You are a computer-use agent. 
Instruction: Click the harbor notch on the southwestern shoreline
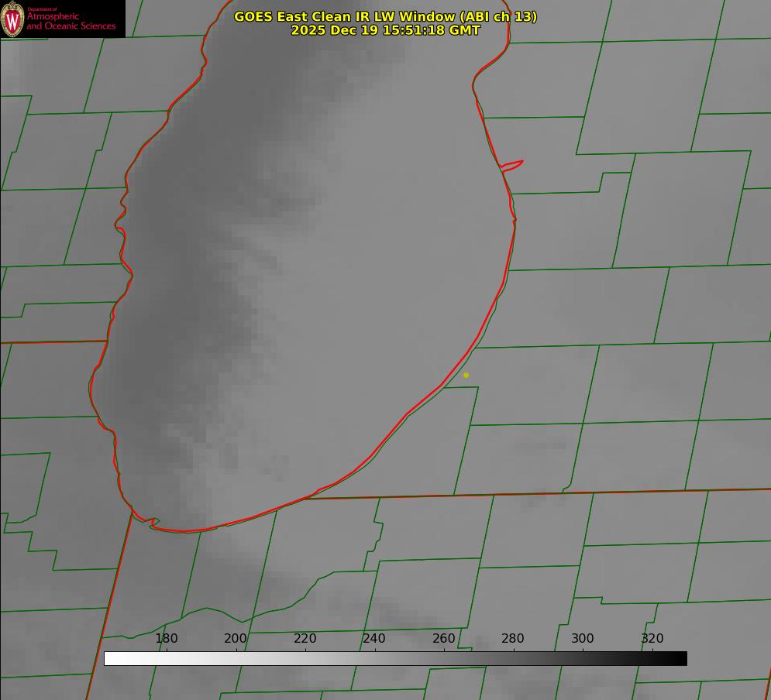[x=153, y=522]
